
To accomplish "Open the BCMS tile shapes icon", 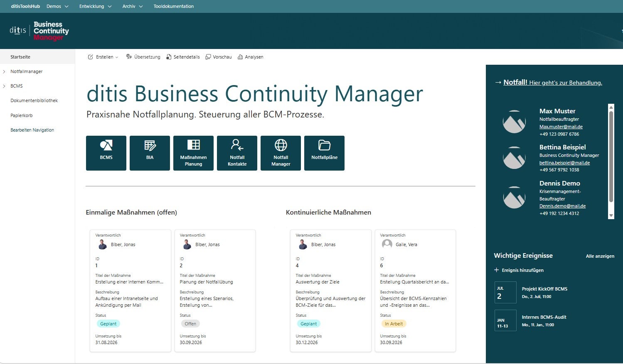I will [x=106, y=145].
